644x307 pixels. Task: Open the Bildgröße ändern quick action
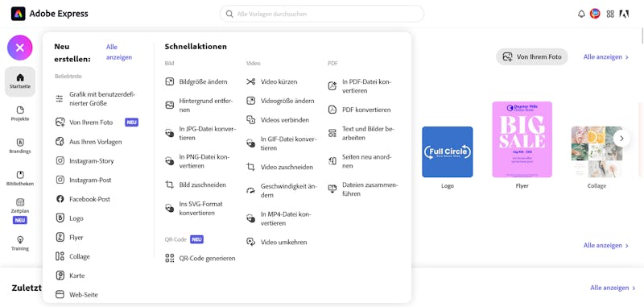[196, 81]
